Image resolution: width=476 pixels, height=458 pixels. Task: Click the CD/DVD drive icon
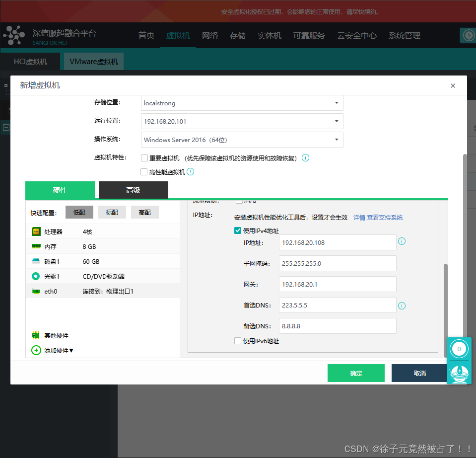pyautogui.click(x=36, y=276)
